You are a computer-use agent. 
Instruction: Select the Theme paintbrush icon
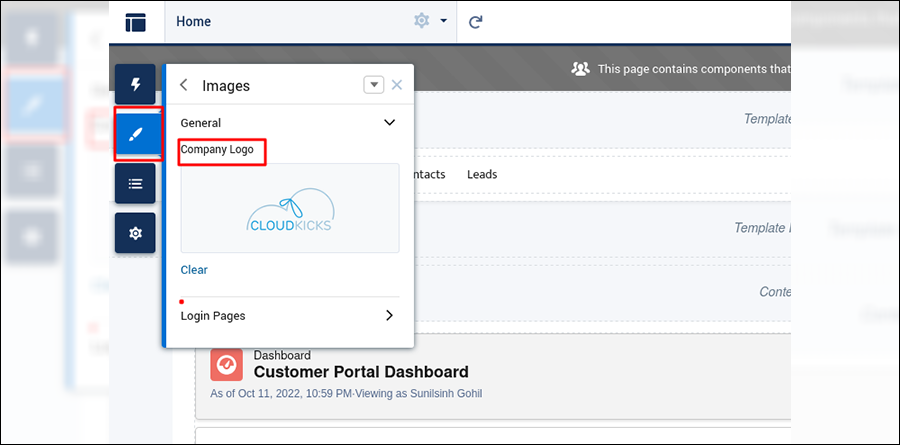tap(135, 134)
